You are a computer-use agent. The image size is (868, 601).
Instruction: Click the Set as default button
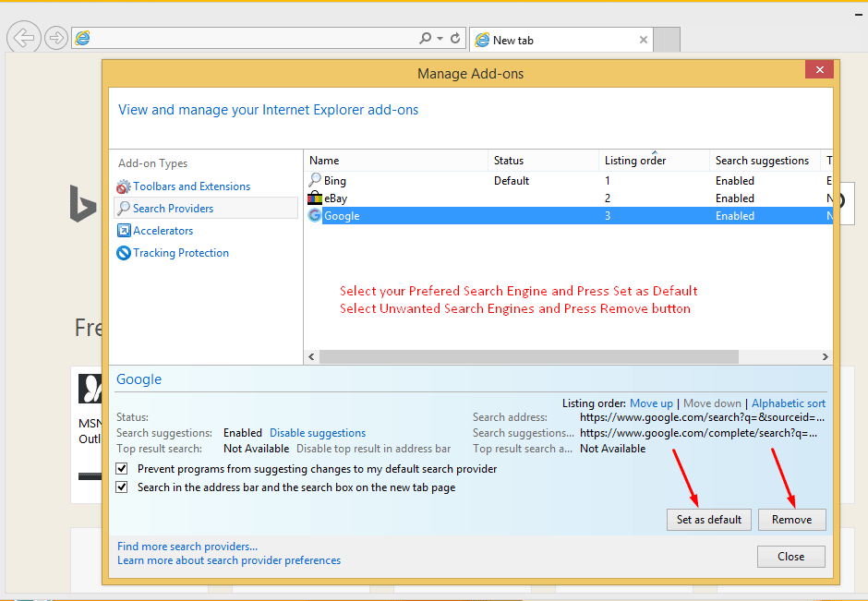pos(708,520)
